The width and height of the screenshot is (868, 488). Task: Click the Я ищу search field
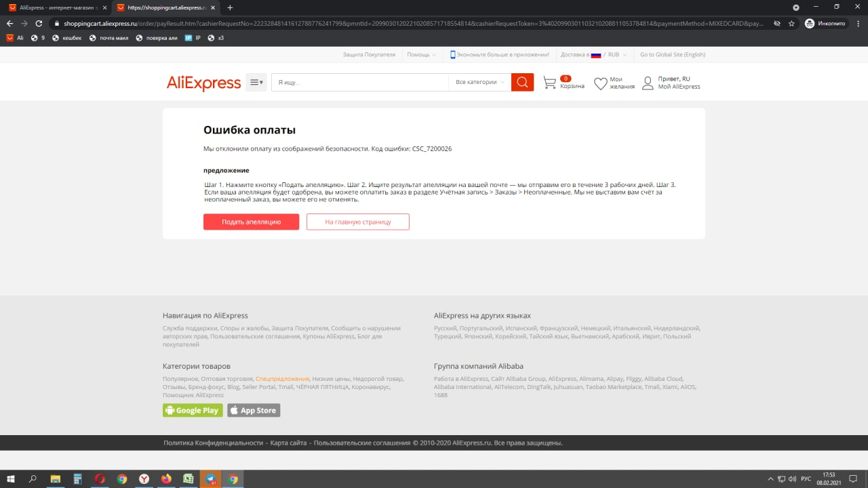pyautogui.click(x=360, y=82)
